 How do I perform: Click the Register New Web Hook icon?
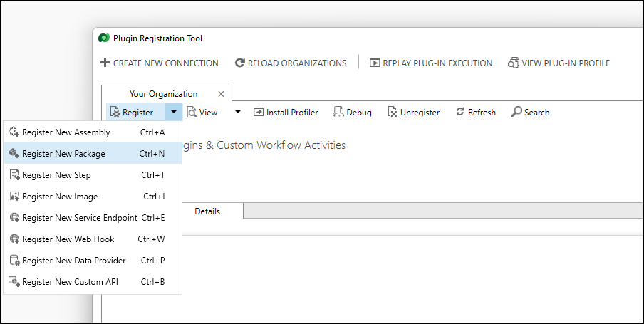pyautogui.click(x=14, y=239)
